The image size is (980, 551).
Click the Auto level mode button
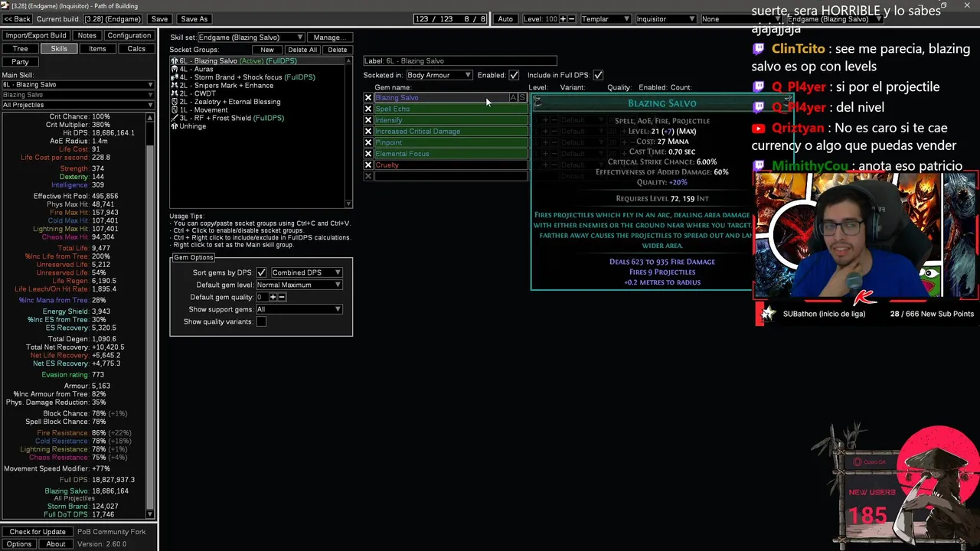pyautogui.click(x=505, y=19)
